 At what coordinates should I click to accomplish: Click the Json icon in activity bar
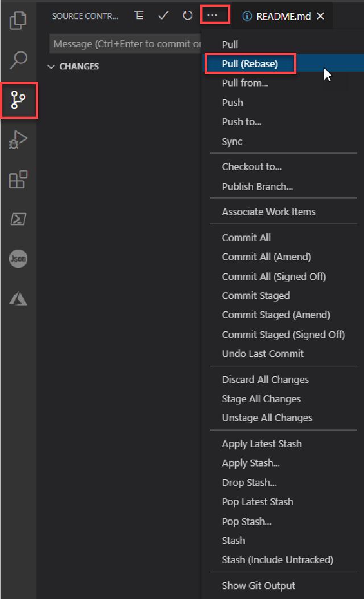click(18, 259)
